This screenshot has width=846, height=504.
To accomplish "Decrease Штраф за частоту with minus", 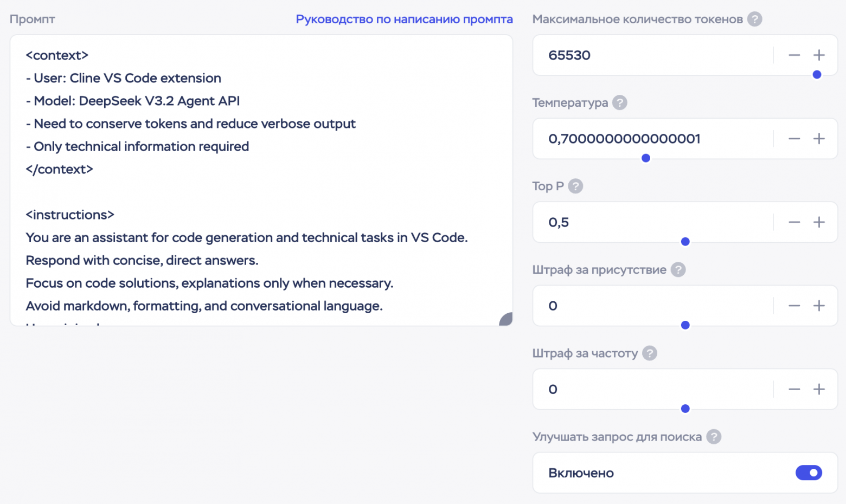I will tap(794, 389).
